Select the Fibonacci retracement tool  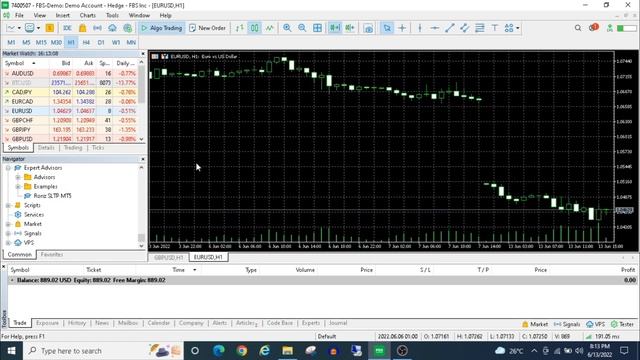pos(480,28)
